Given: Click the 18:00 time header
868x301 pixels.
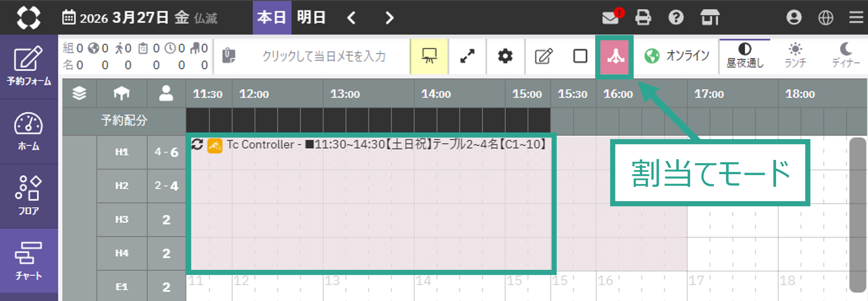Looking at the screenshot, I should coord(800,94).
